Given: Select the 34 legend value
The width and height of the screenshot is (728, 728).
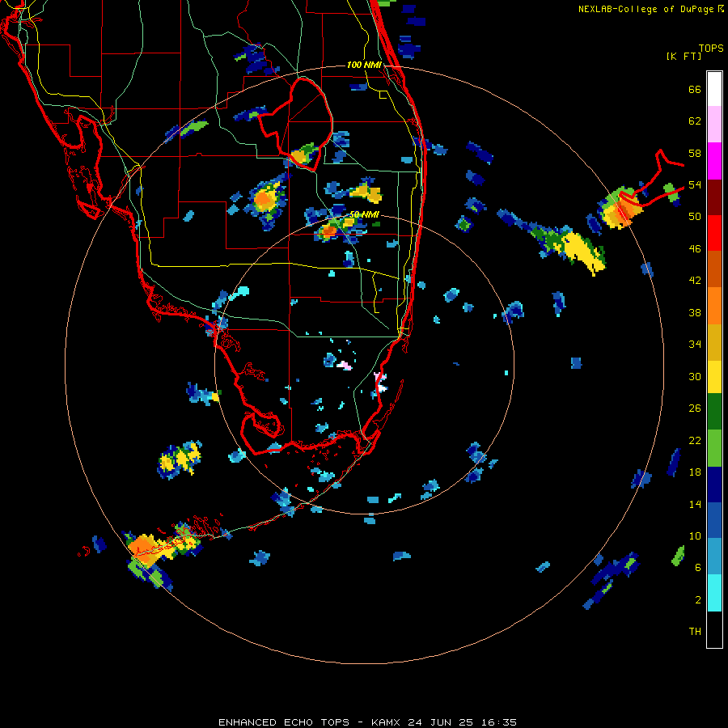Looking at the screenshot, I should tap(695, 345).
